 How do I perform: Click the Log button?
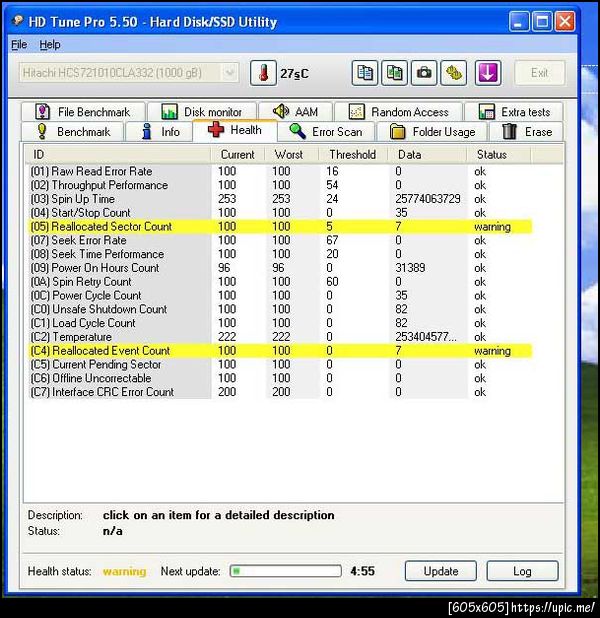pyautogui.click(x=522, y=571)
